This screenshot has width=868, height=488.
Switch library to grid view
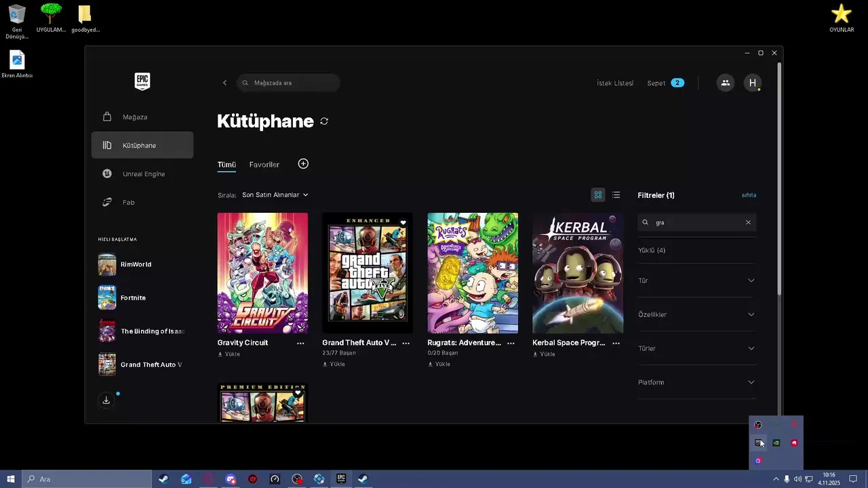pyautogui.click(x=598, y=195)
